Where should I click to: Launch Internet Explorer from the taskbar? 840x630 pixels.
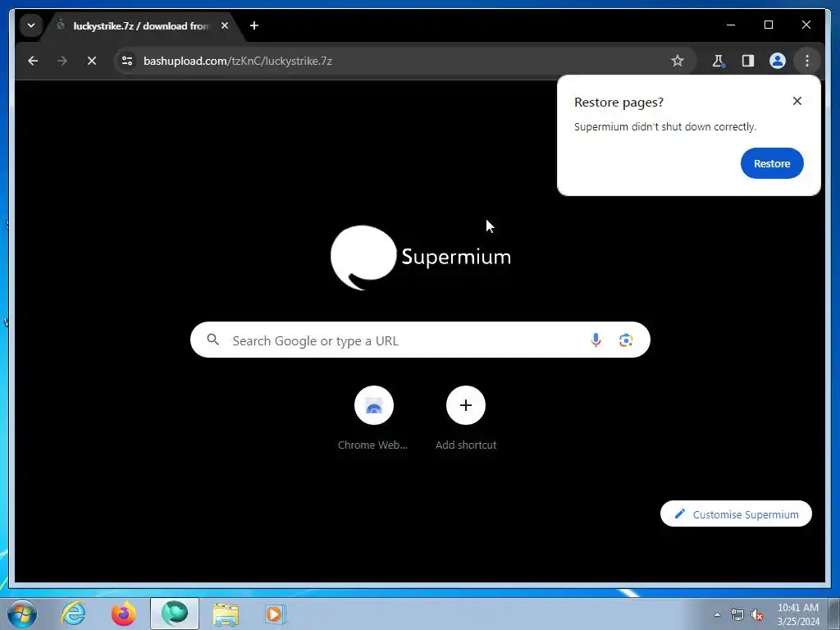tap(73, 614)
